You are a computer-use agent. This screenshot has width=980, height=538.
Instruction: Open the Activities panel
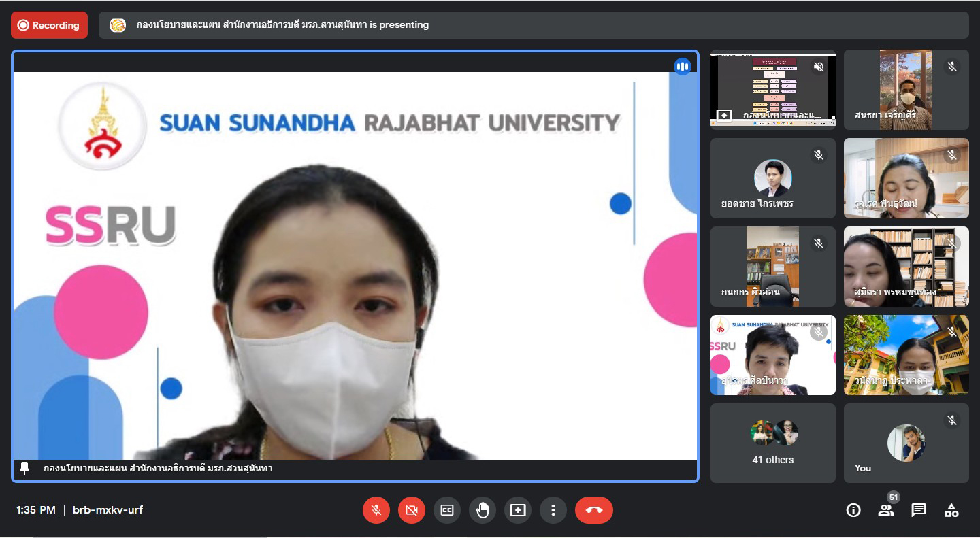coord(951,510)
